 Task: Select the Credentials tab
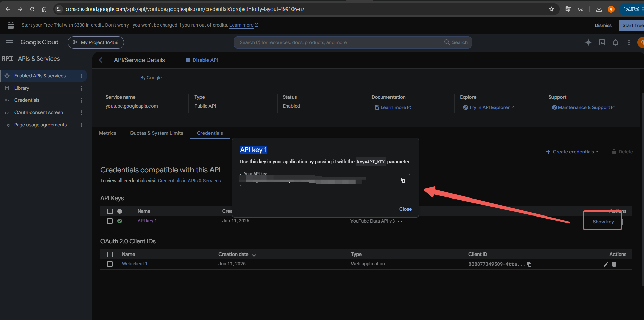[210, 133]
